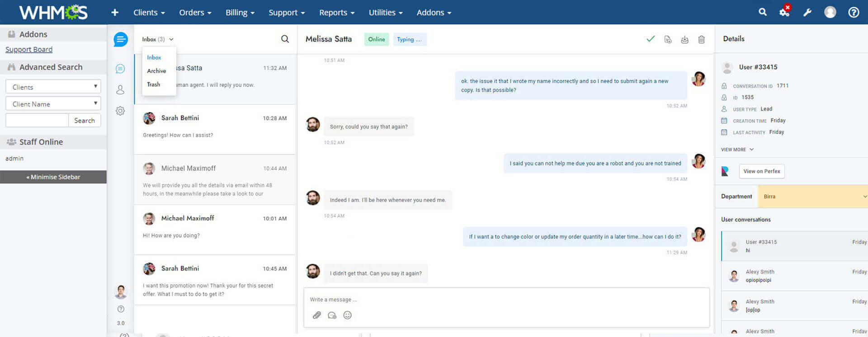Open the users sidebar icon
The height and width of the screenshot is (337, 868).
[120, 90]
